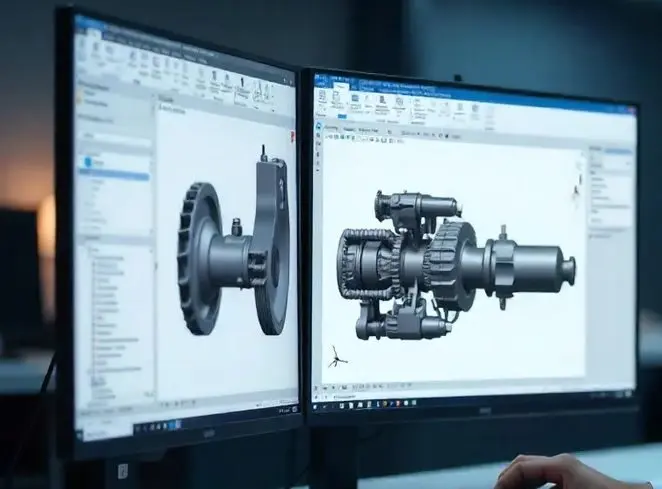Viewport: 662px width, 489px height.
Task: Click the blue hexagon part icon in the left panel
Action: click(x=88, y=161)
